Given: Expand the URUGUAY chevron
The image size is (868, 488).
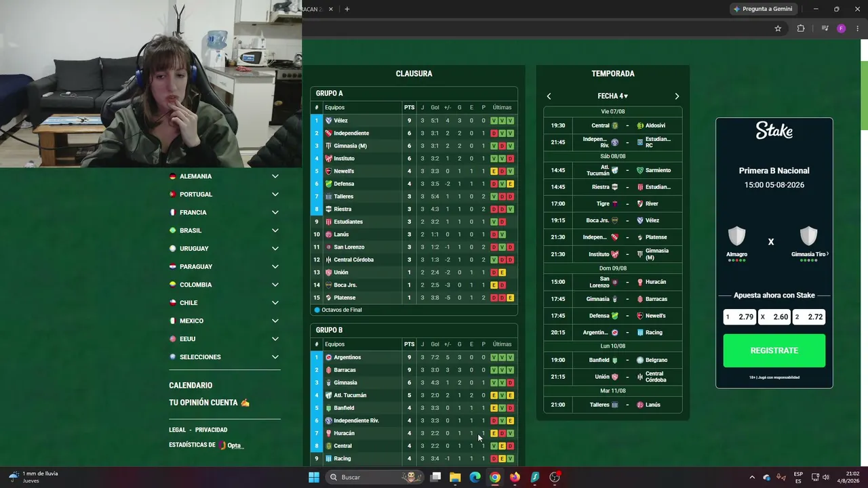Looking at the screenshot, I should coord(275,249).
